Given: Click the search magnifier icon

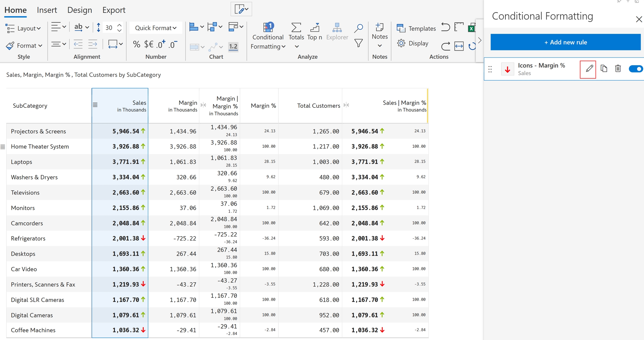Looking at the screenshot, I should tap(358, 28).
